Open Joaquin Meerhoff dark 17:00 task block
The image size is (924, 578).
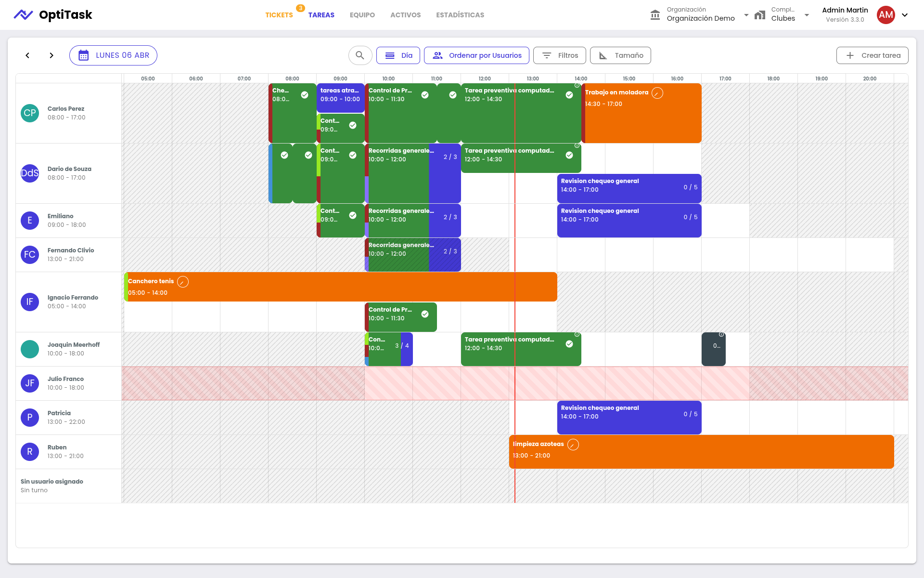(714, 349)
